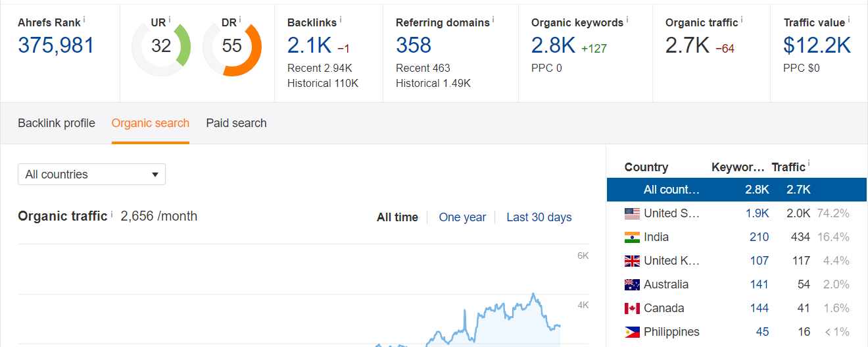Click the +127 organic keywords change
This screenshot has width=868, height=347.
point(594,49)
